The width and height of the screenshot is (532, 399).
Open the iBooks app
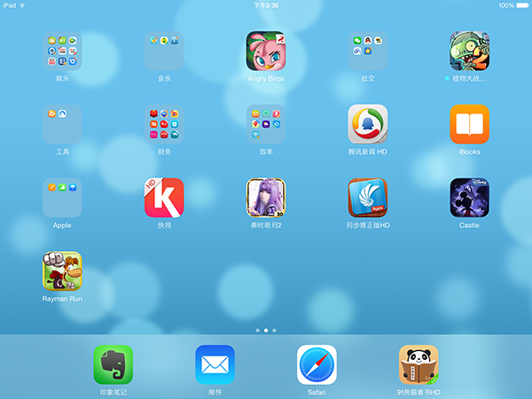coord(470,124)
